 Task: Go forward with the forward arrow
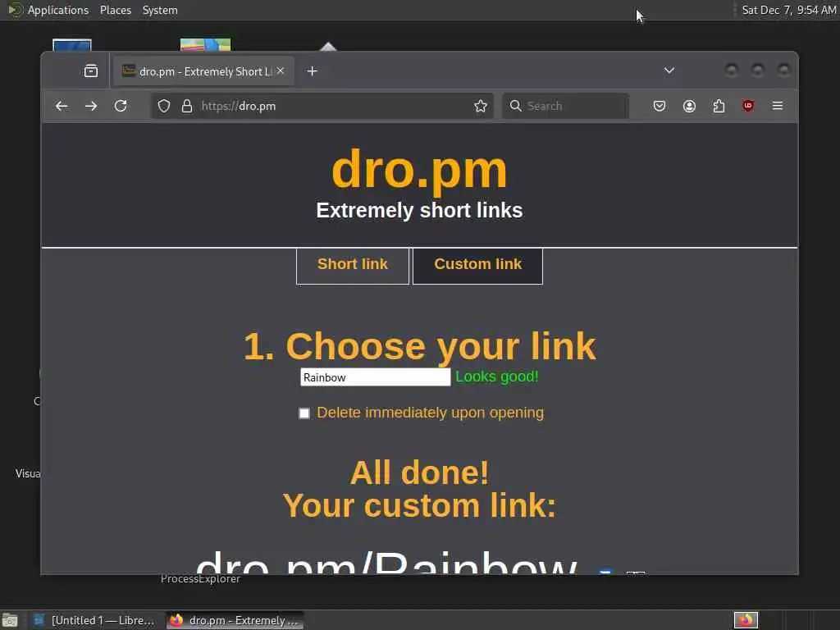91,106
